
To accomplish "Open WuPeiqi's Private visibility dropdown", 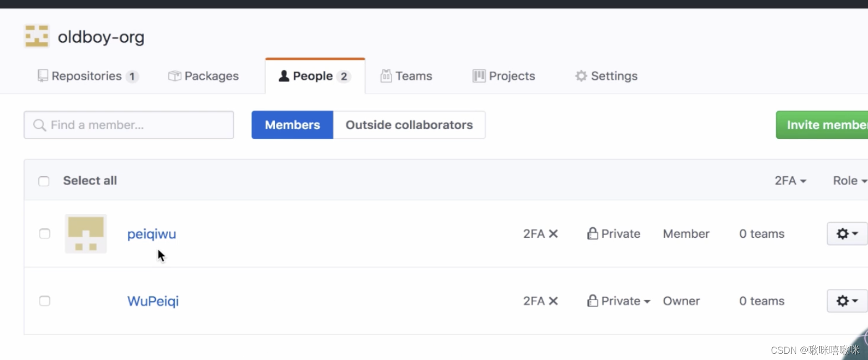I will coord(619,301).
